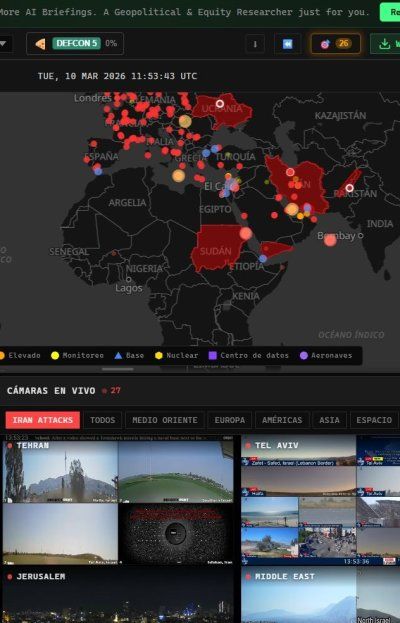The image size is (400, 623).
Task: Click the ARGELIA map label
Action: 127,203
